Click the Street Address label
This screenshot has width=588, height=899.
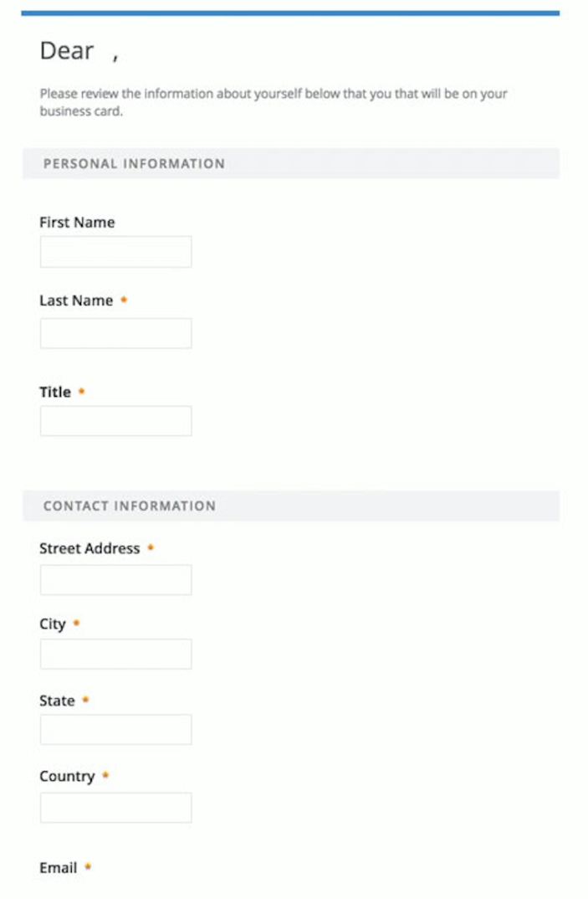pos(89,548)
